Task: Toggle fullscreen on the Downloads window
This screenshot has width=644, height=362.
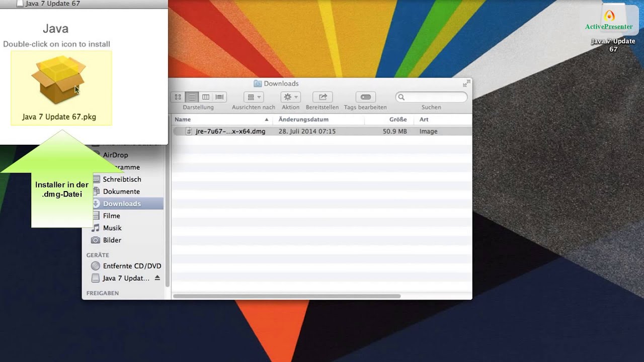Action: [466, 83]
